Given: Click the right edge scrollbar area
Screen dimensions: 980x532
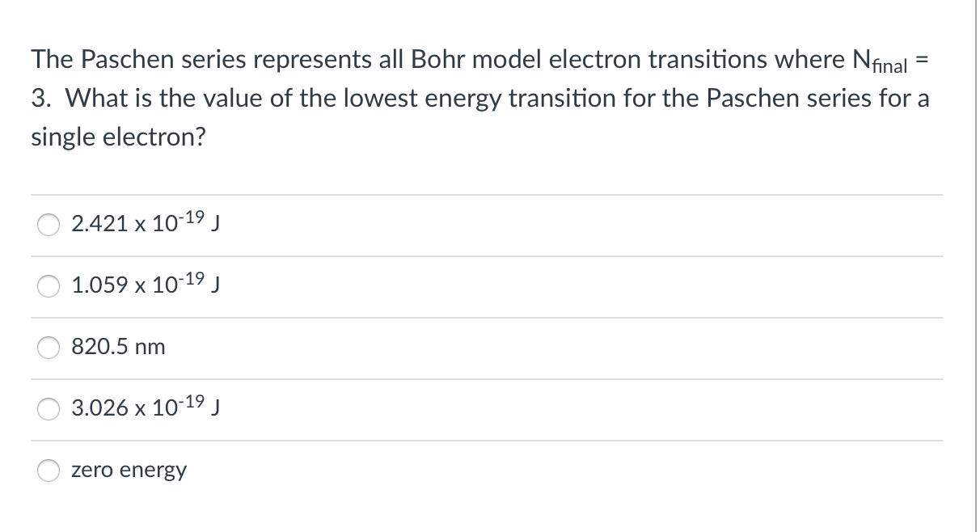Looking at the screenshot, I should pyautogui.click(x=974, y=267).
